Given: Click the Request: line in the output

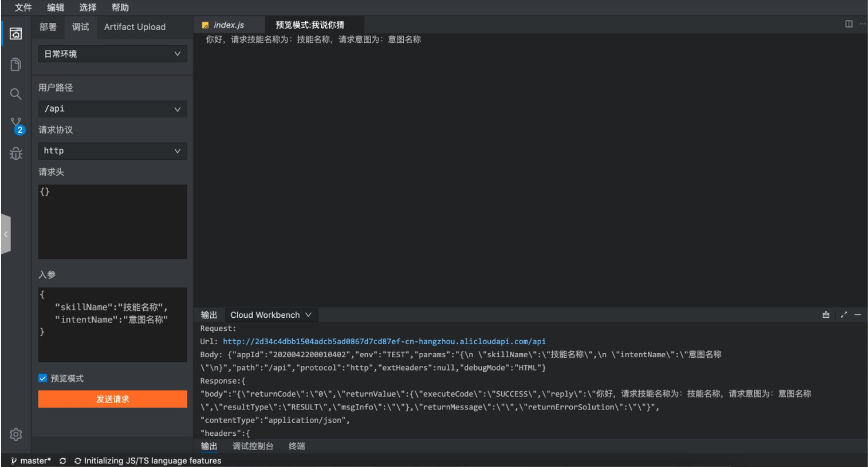Looking at the screenshot, I should tap(218, 329).
